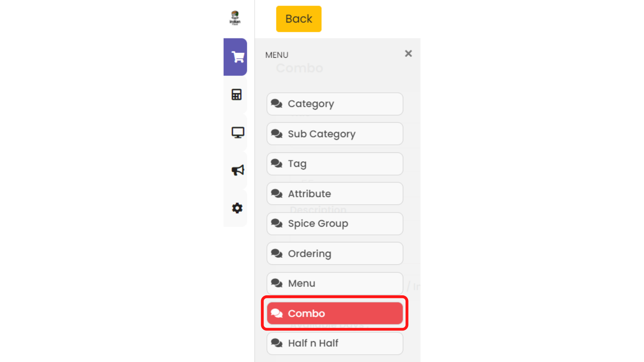Click the chat icon beside Category
The image size is (644, 362).
point(277,104)
